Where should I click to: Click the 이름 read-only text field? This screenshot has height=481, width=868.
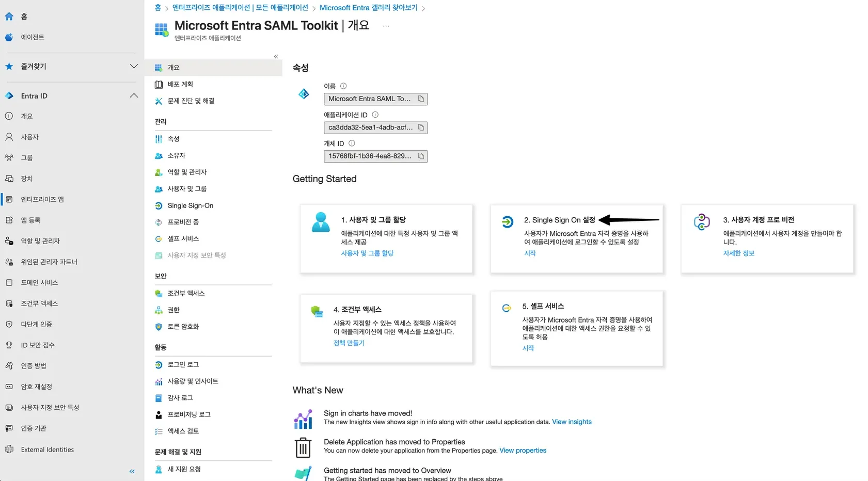click(375, 99)
